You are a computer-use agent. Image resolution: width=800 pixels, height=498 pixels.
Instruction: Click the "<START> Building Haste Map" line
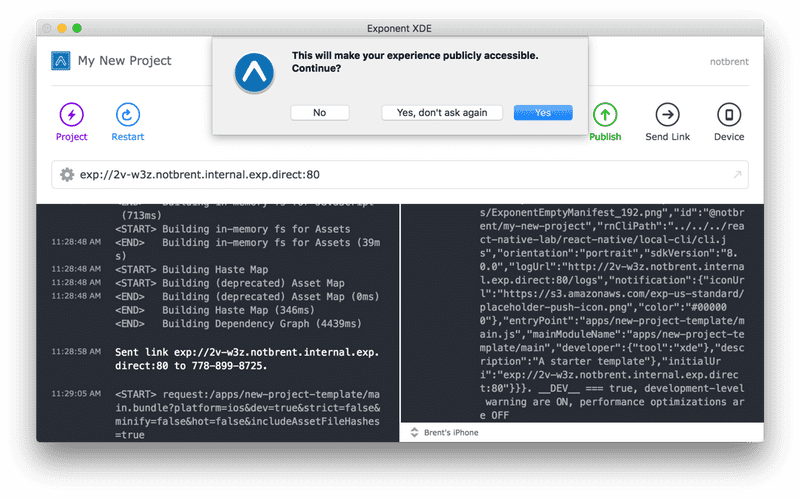point(191,269)
